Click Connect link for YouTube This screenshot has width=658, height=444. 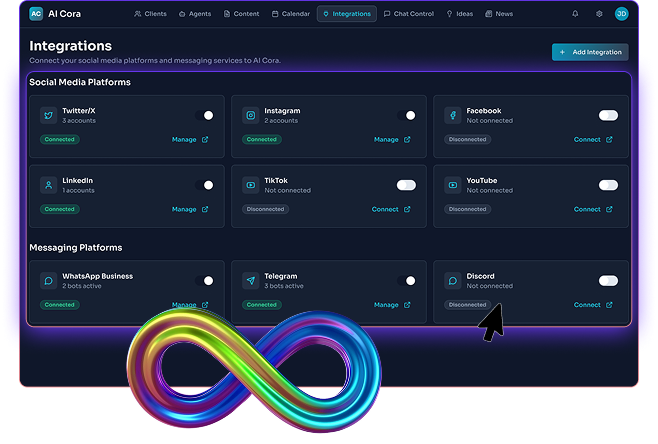(x=593, y=210)
